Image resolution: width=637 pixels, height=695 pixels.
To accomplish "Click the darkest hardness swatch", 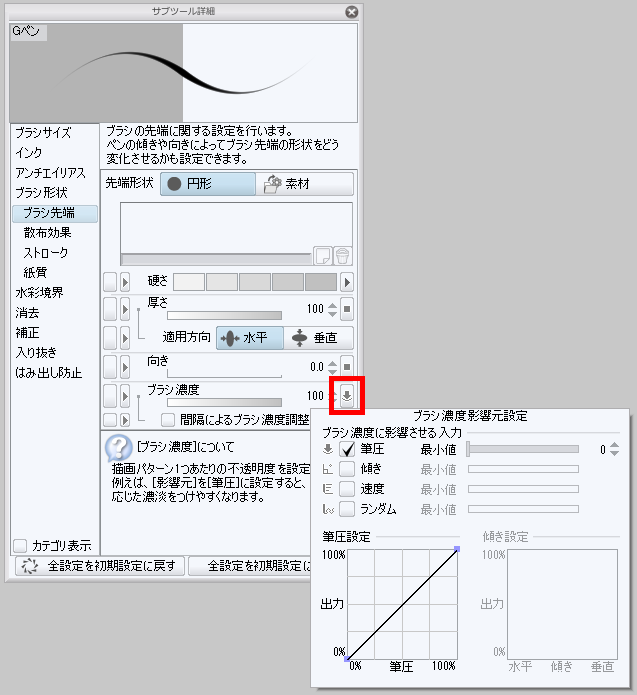I will 321,282.
